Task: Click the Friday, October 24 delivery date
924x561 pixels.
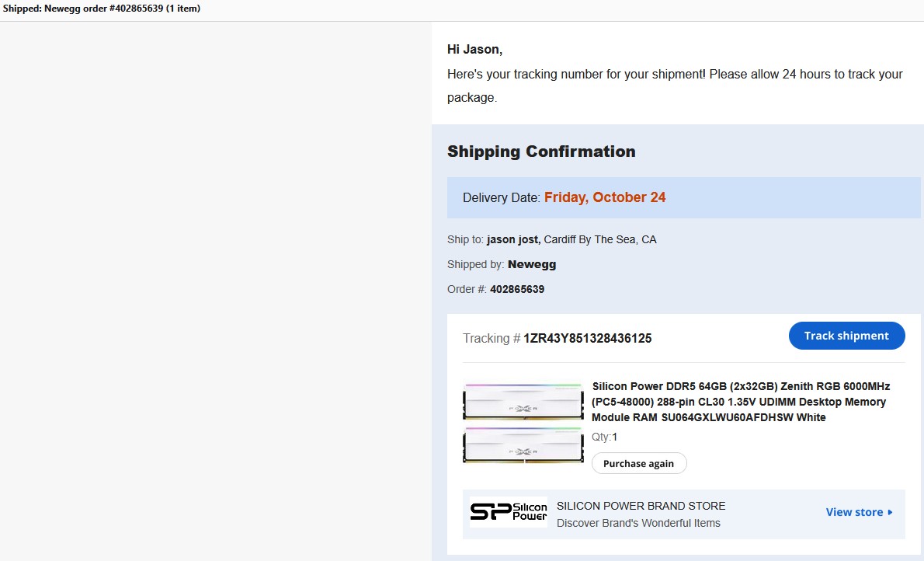Action: (x=605, y=197)
